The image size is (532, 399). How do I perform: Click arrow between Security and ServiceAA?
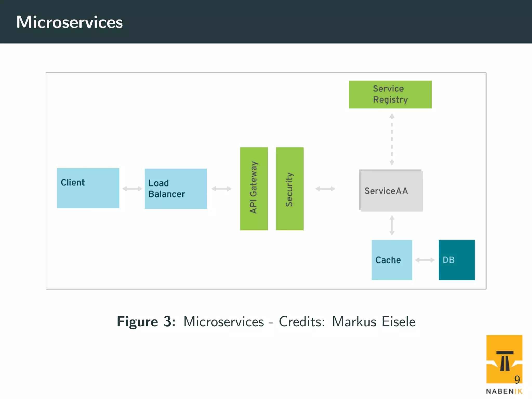pyautogui.click(x=325, y=189)
